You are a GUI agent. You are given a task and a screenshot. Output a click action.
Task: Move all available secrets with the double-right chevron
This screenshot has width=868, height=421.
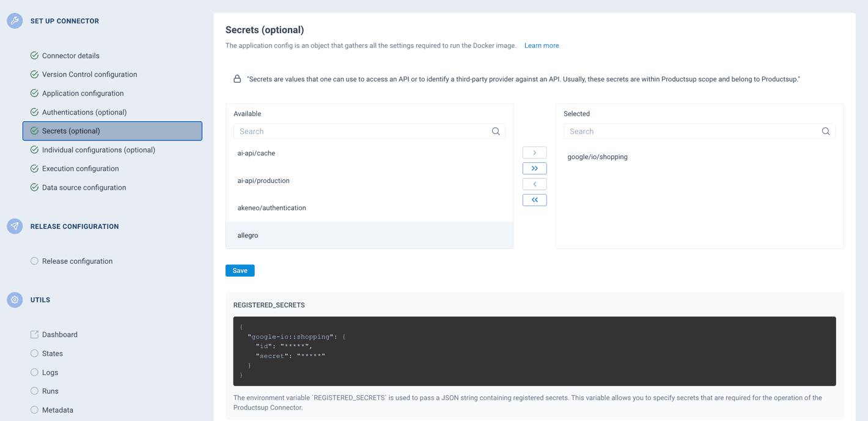pos(534,168)
